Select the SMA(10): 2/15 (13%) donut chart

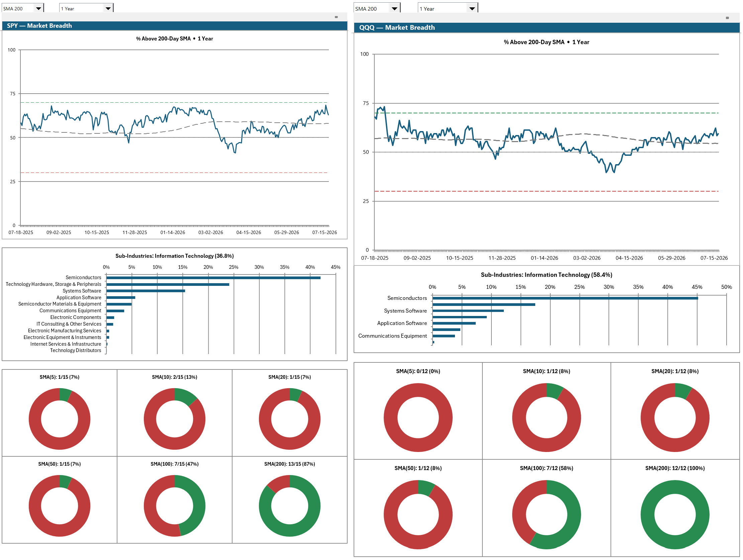pos(175,419)
